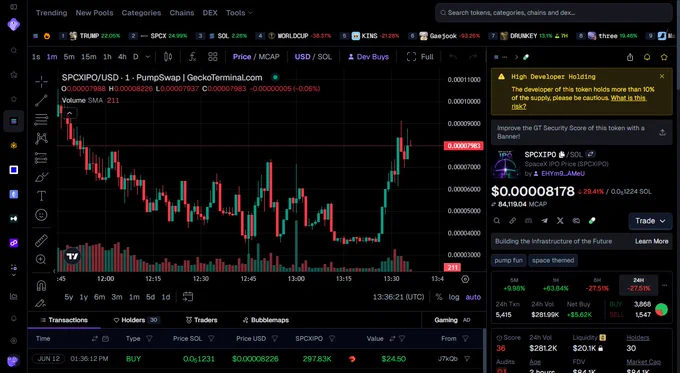Open the Trending menu

point(52,13)
